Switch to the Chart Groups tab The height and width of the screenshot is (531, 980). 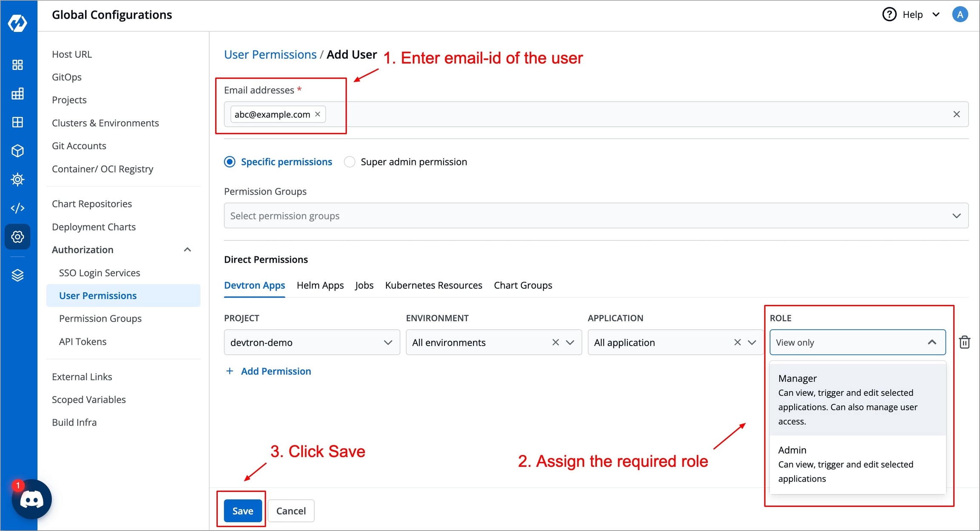523,285
